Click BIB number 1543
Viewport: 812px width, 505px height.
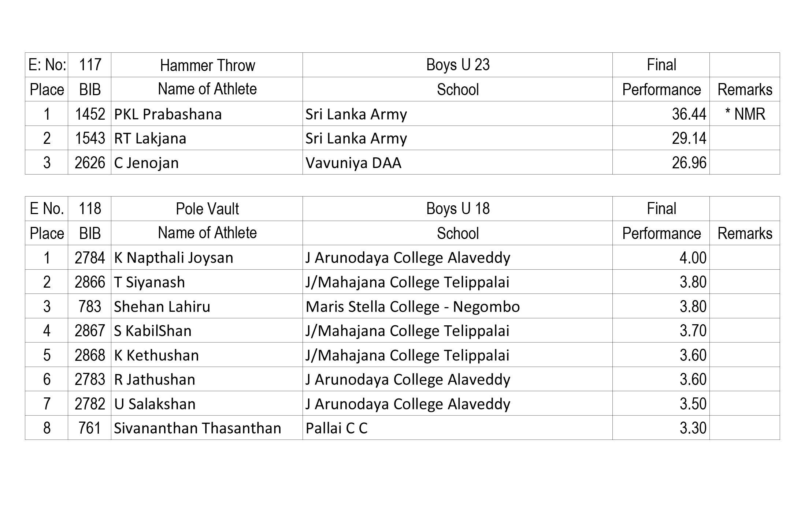90,138
